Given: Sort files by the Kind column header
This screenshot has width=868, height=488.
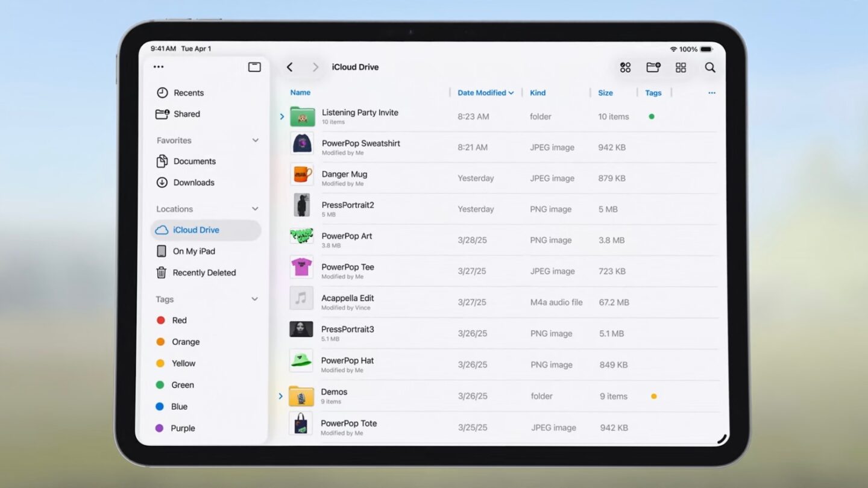Looking at the screenshot, I should point(537,93).
